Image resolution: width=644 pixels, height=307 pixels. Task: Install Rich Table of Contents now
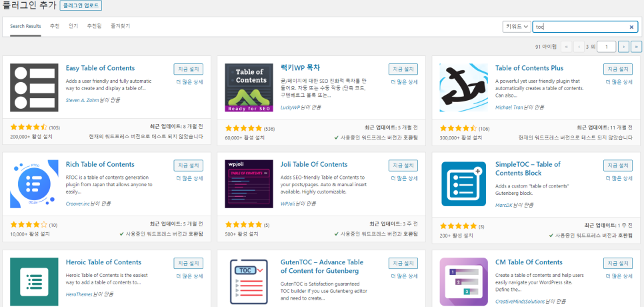coord(188,166)
